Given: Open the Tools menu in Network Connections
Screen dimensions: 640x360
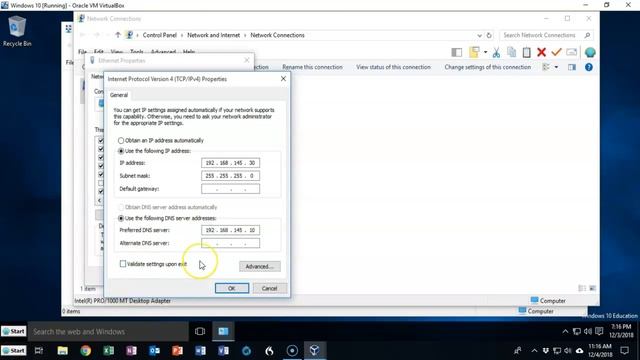Looking at the screenshot, I should (136, 52).
